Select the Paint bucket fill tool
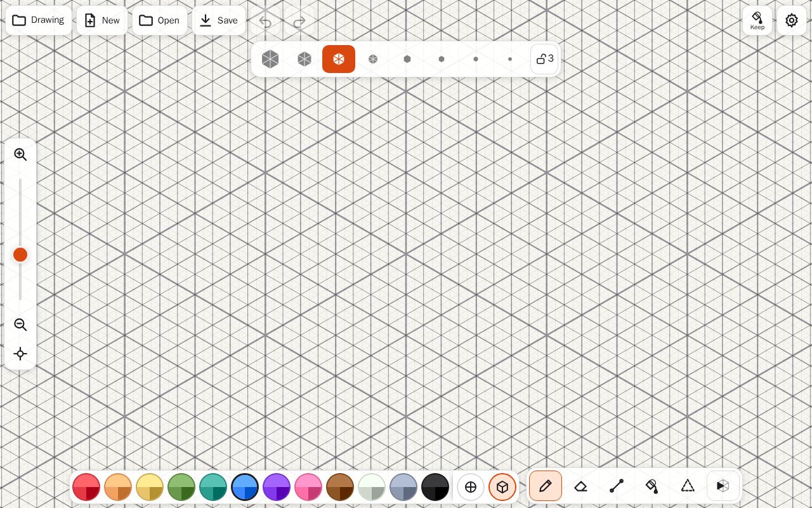 (x=652, y=486)
